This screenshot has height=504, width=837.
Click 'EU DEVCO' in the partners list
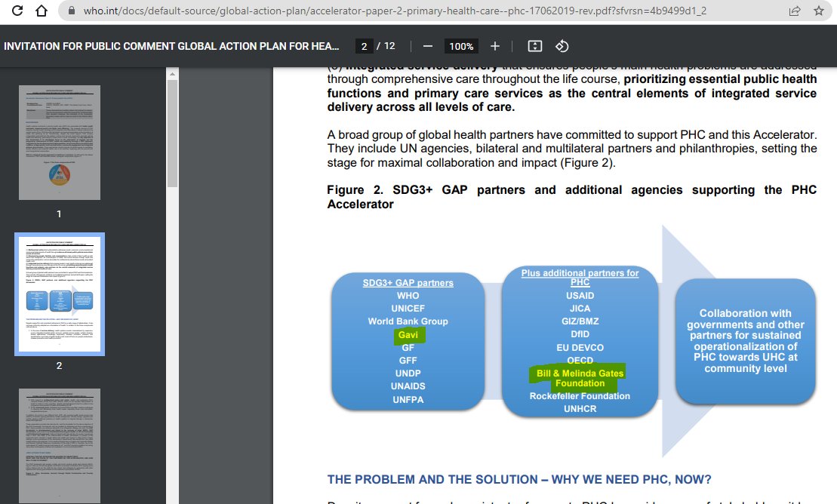coord(580,348)
